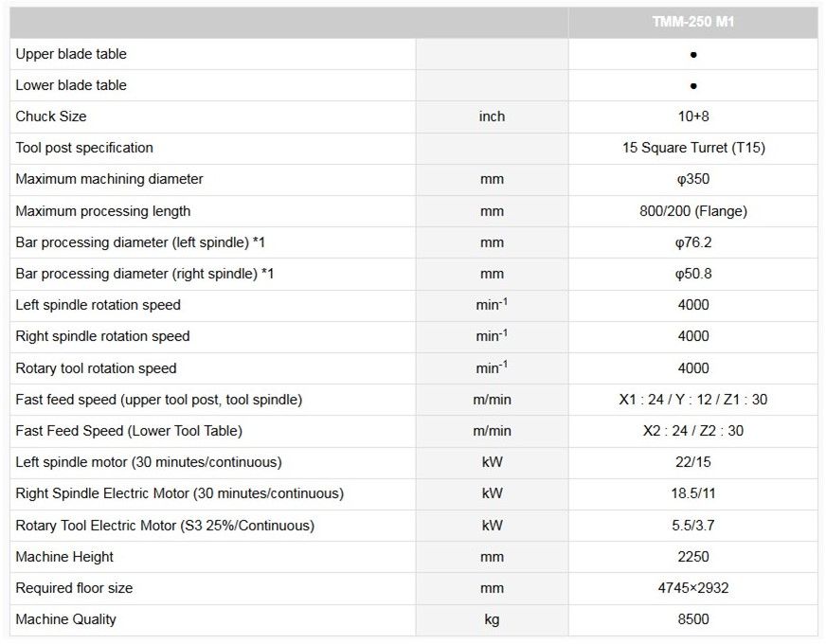Viewport: 826px width, 644px height.
Task: Select the 15 Square Turret (T15) value
Action: click(692, 148)
